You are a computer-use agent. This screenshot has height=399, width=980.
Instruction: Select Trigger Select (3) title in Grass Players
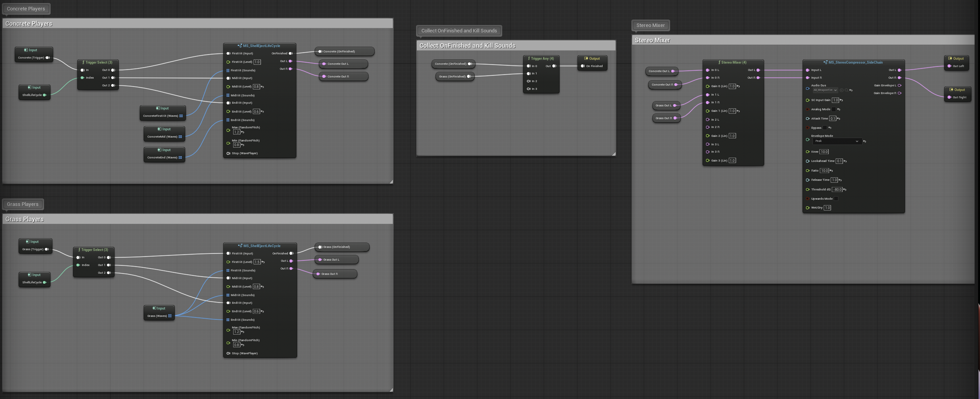[x=95, y=250]
